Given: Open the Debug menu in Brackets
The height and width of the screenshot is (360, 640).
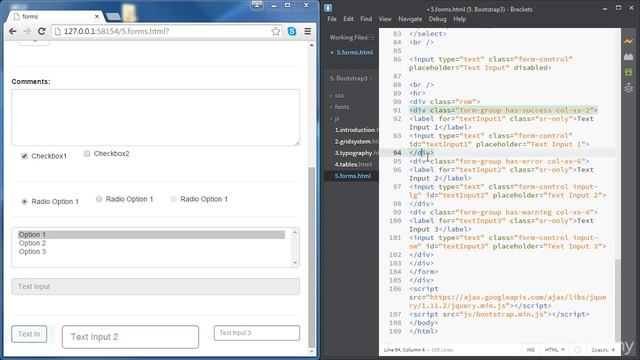Looking at the screenshot, I should pyautogui.click(x=437, y=19).
